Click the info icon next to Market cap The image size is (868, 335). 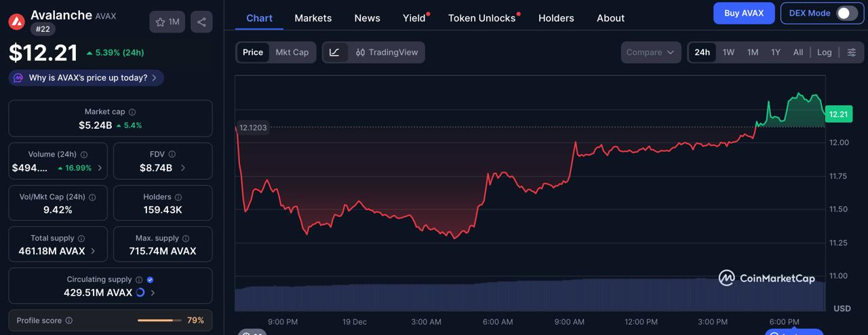coord(132,112)
